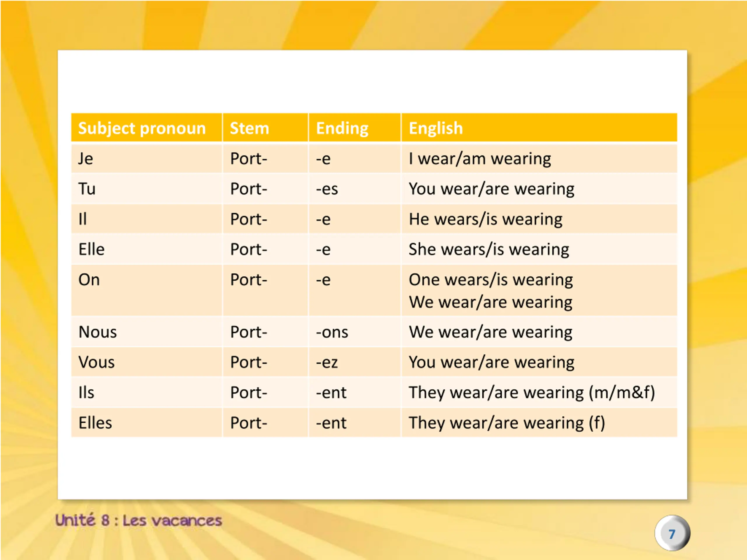Click the 'Stem' column header
This screenshot has width=747, height=560.
[265, 127]
